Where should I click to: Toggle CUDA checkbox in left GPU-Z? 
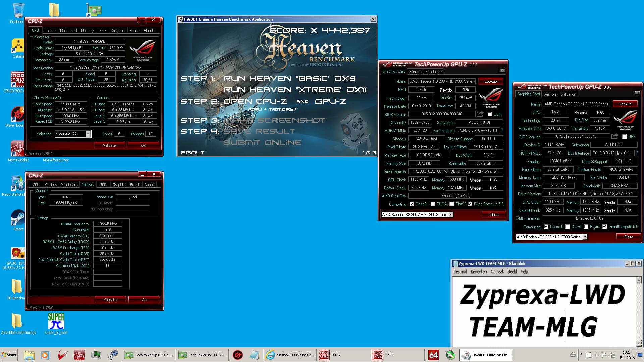click(433, 204)
